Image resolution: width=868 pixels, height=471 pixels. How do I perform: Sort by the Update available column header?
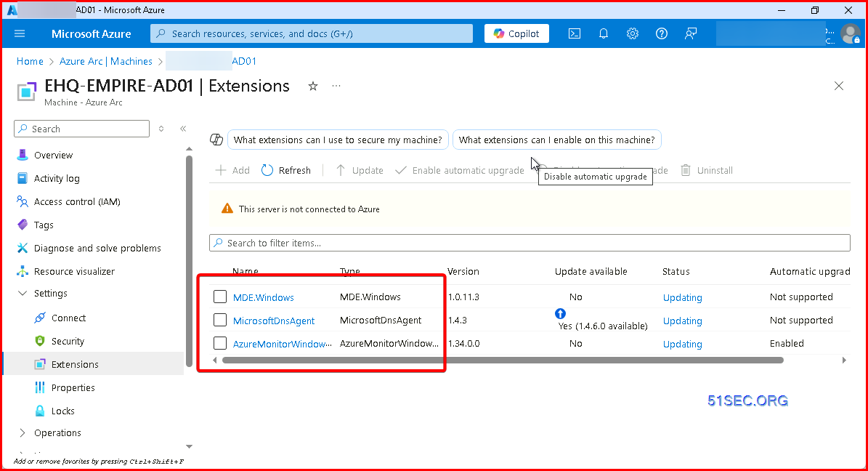tap(591, 272)
